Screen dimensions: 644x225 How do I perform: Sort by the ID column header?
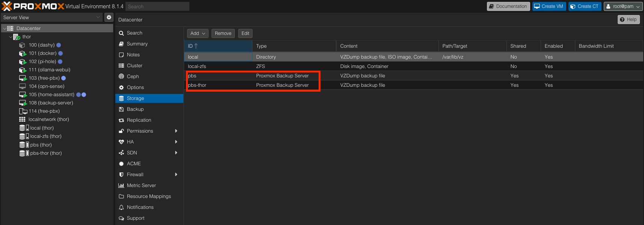pos(218,46)
